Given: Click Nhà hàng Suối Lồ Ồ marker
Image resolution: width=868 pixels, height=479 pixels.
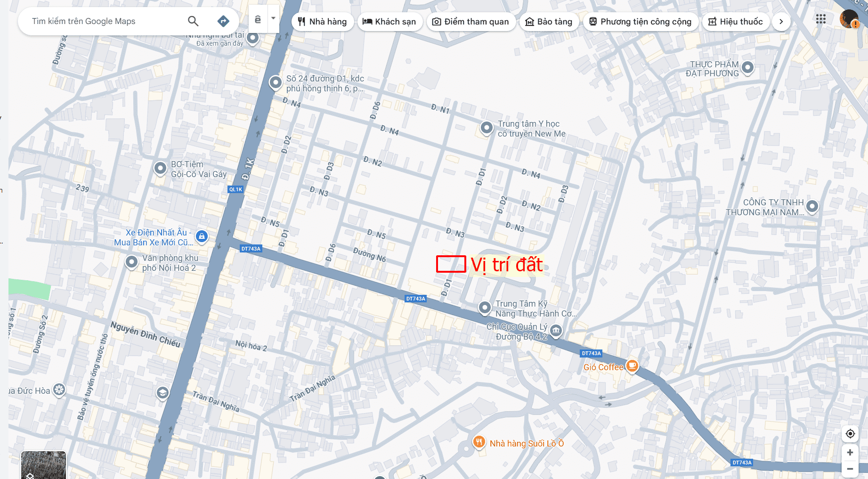Looking at the screenshot, I should point(479,442).
